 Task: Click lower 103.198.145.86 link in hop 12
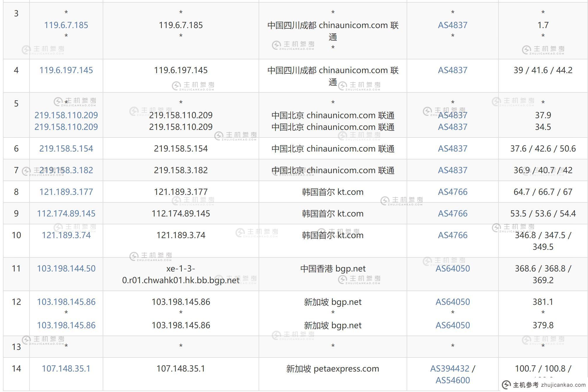(66, 325)
